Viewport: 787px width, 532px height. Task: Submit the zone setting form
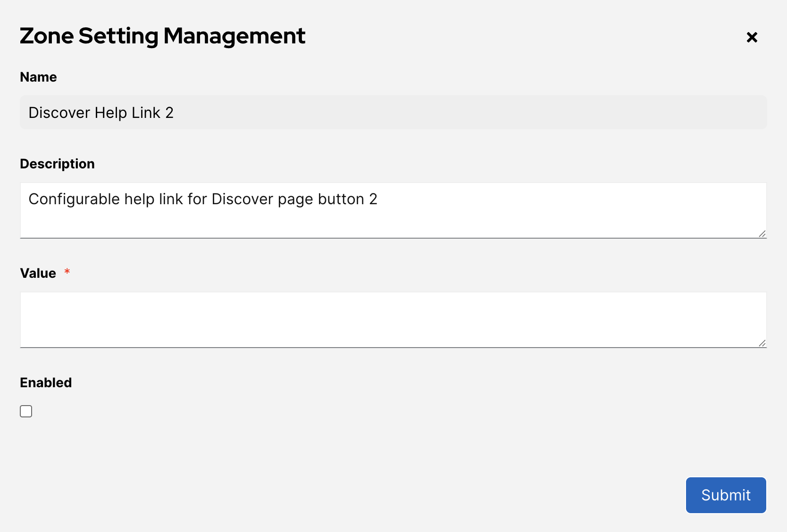pyautogui.click(x=725, y=495)
